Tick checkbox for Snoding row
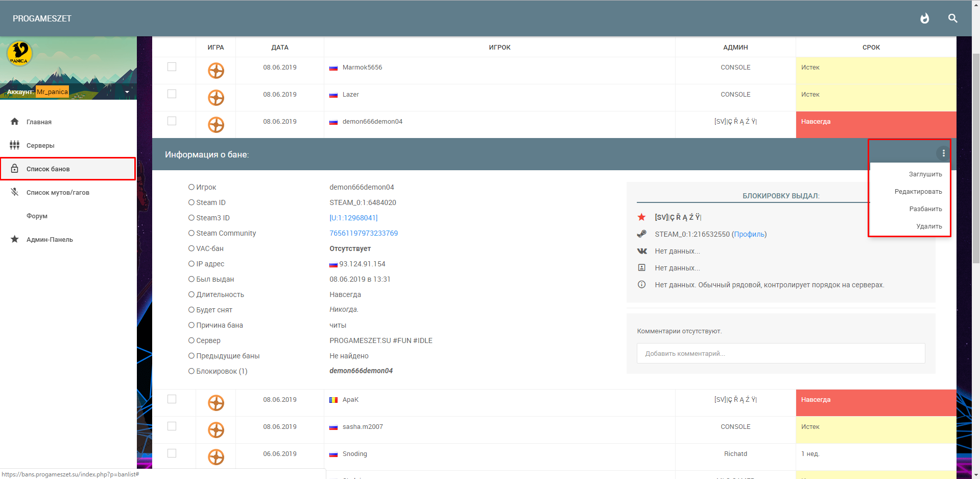 click(x=172, y=453)
